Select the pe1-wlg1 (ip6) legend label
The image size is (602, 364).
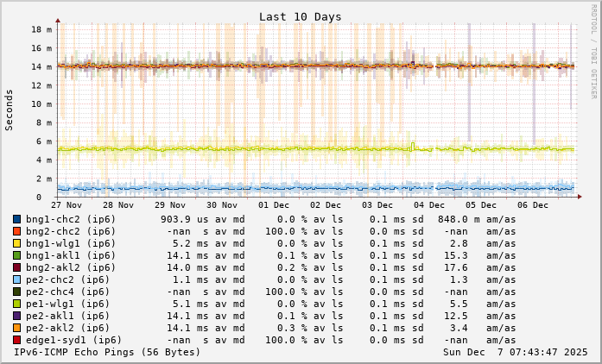click(x=67, y=304)
